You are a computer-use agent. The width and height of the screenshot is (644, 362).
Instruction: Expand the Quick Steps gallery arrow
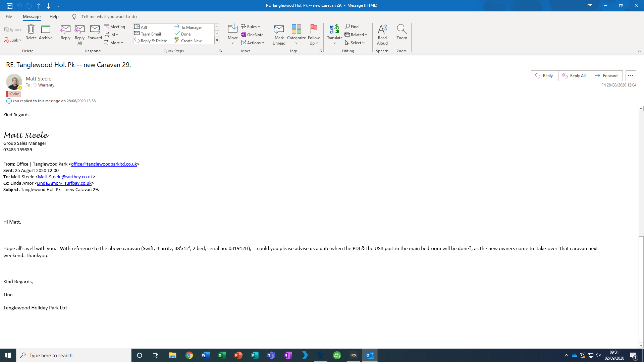coord(217,41)
